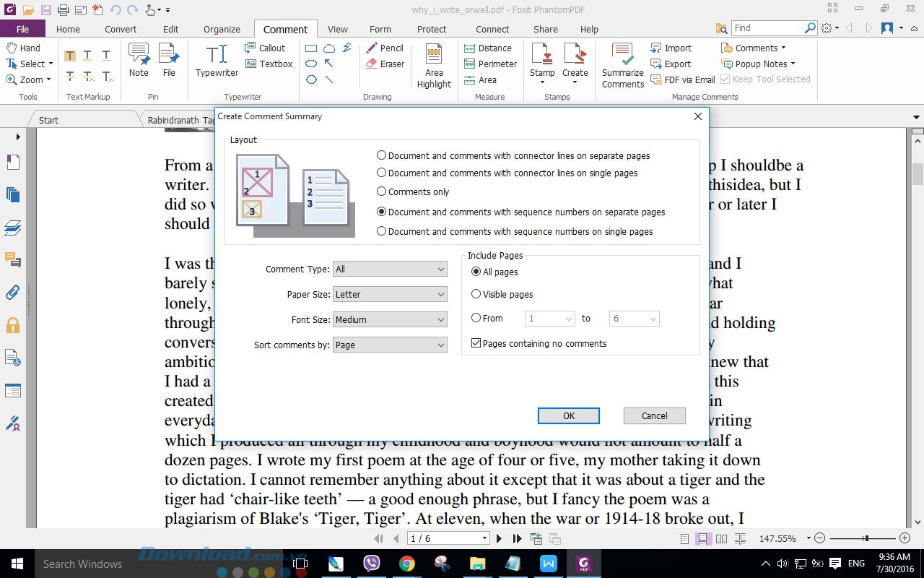The image size is (924, 578).
Task: Open the Protect ribbon tab
Action: (x=432, y=29)
